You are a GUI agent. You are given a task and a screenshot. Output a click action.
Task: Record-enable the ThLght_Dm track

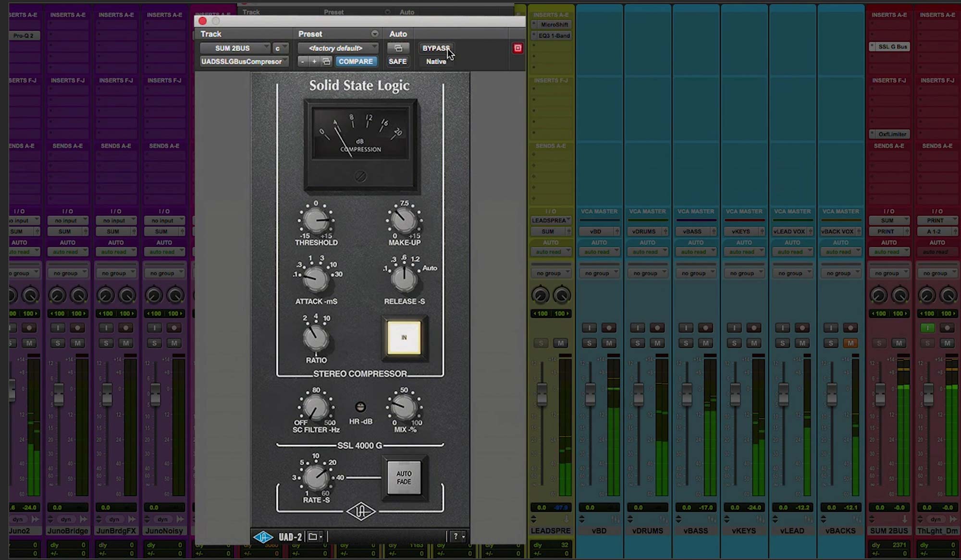pyautogui.click(x=947, y=328)
